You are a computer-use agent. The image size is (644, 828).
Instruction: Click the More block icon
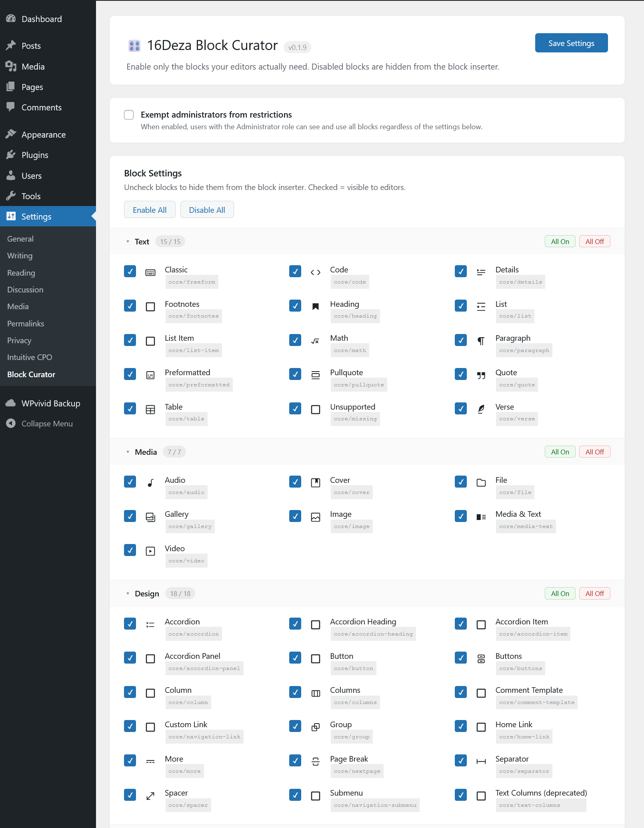[x=150, y=762]
